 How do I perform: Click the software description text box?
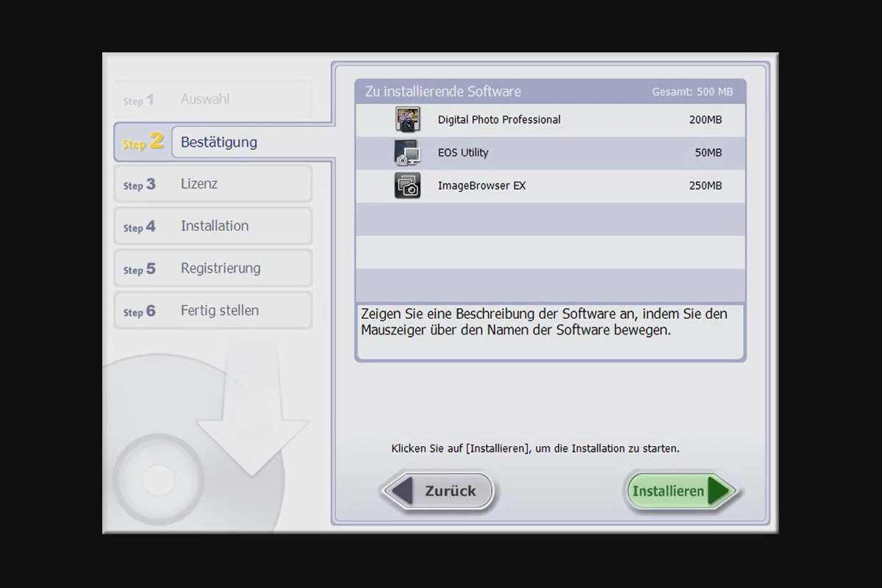pyautogui.click(x=551, y=331)
